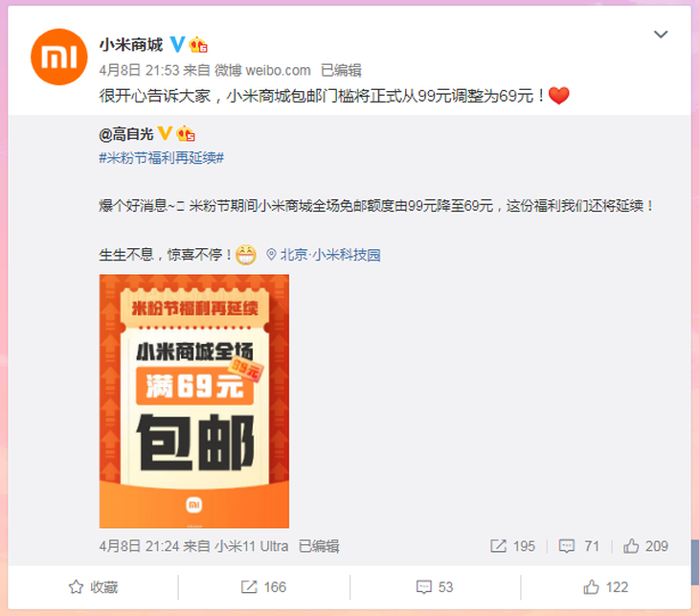
Task: Open the 小米商城 account name
Action: 131,45
